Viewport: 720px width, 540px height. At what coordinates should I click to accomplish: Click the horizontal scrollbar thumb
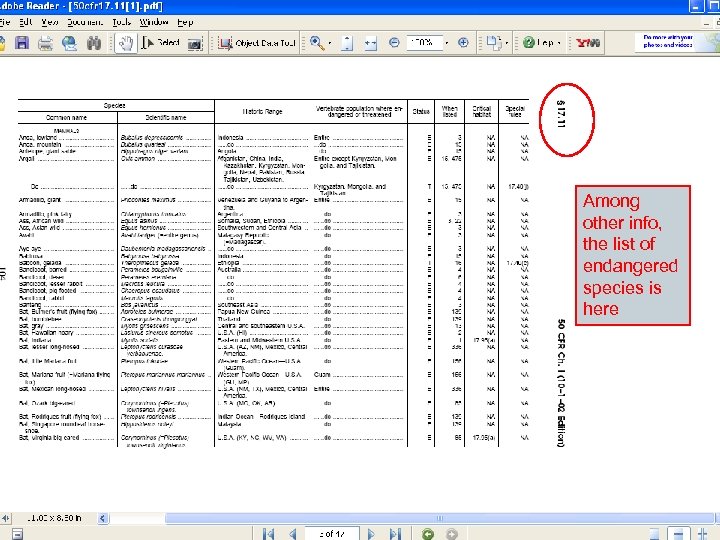(x=439, y=518)
